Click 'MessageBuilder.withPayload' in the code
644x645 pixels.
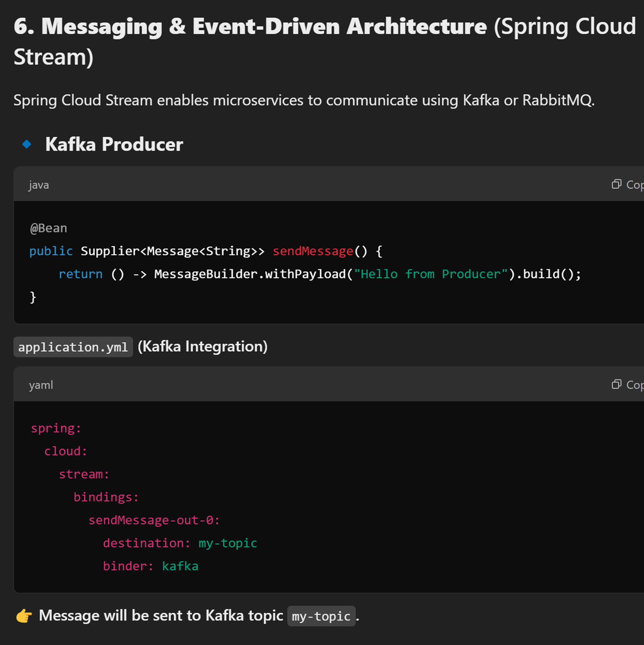click(250, 274)
